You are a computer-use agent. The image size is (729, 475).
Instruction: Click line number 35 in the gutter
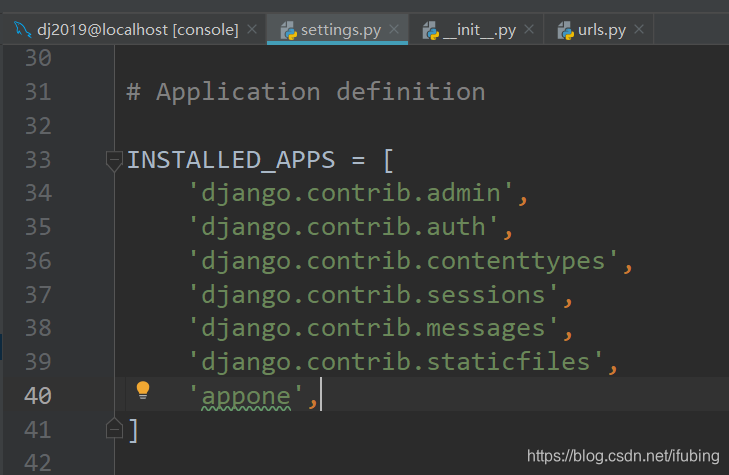pos(38,227)
